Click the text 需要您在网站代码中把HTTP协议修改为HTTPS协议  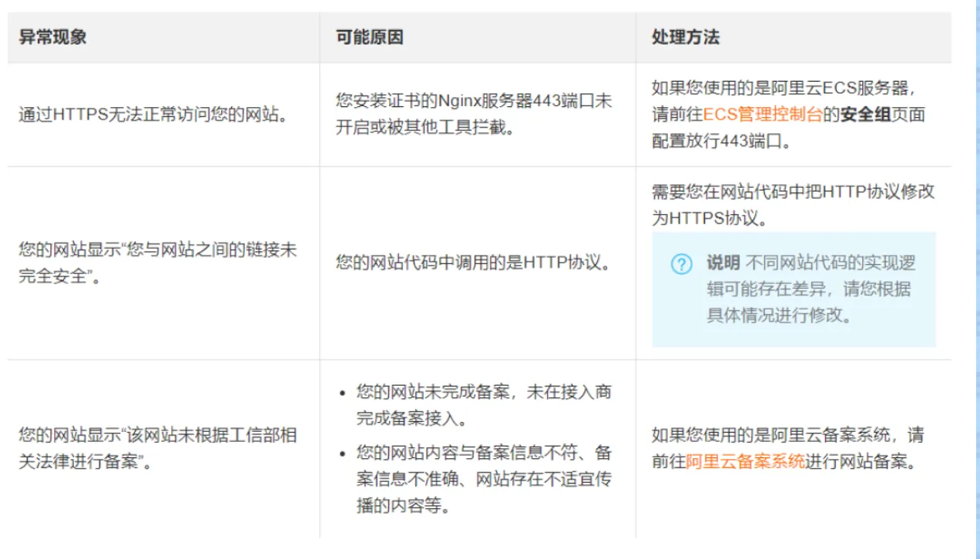point(793,205)
